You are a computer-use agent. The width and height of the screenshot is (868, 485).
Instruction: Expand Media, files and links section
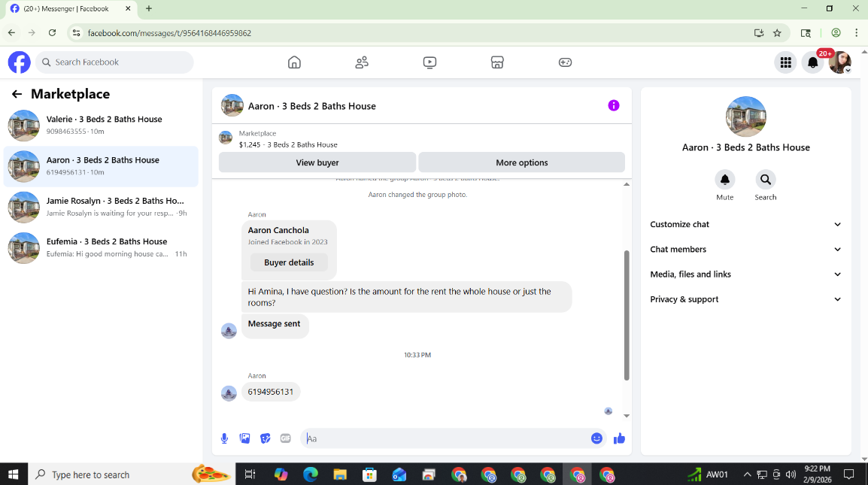pos(745,274)
